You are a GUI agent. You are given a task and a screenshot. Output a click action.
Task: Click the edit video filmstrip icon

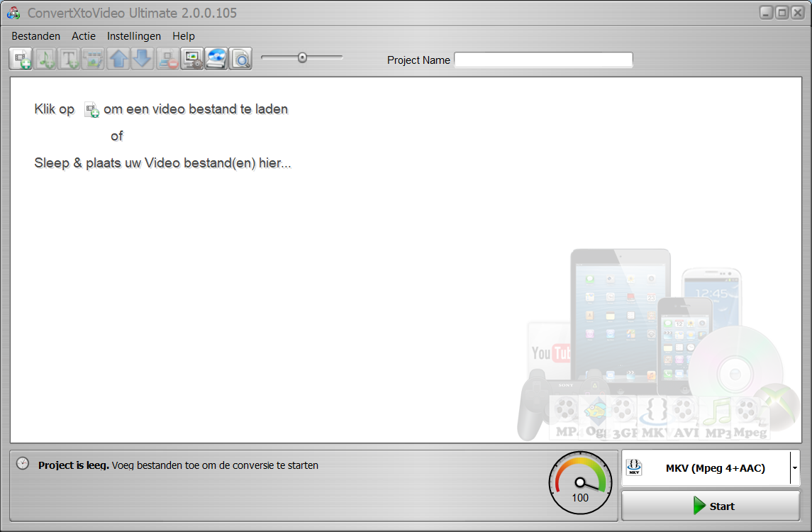(94, 59)
